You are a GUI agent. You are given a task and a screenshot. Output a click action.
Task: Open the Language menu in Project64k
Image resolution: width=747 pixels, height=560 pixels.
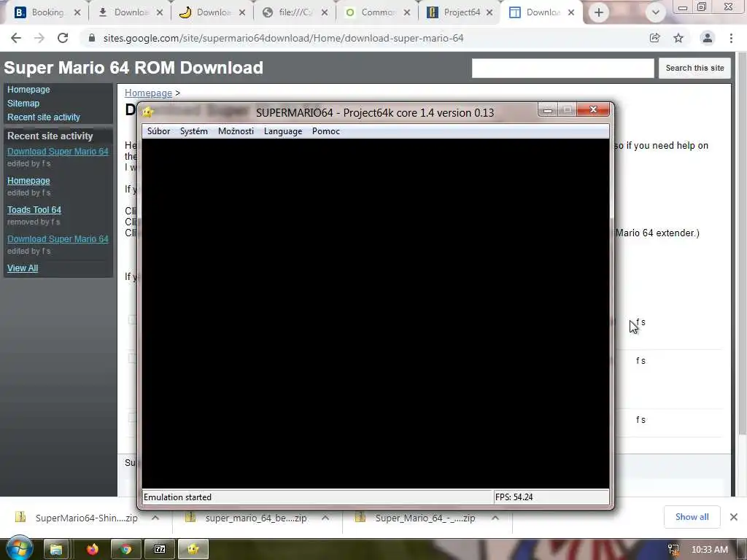[282, 131]
